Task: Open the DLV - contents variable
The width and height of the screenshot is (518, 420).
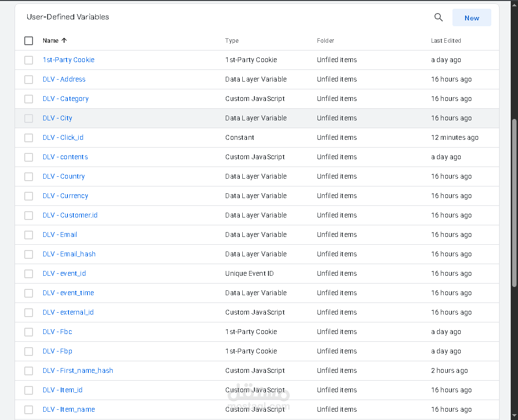Action: click(65, 157)
